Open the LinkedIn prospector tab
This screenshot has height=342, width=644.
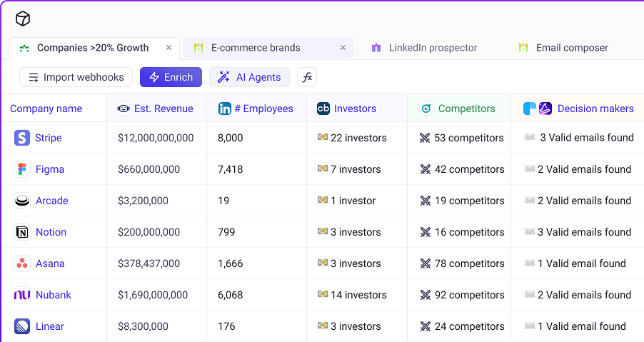point(425,48)
